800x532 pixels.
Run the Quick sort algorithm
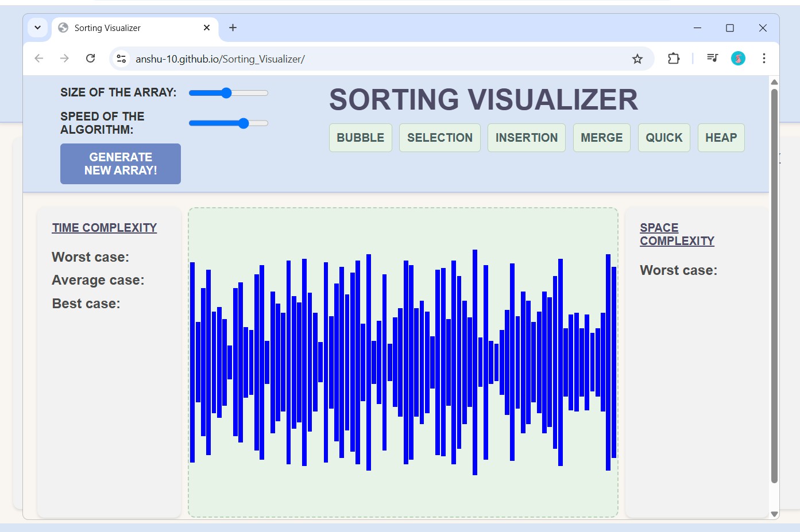click(664, 138)
